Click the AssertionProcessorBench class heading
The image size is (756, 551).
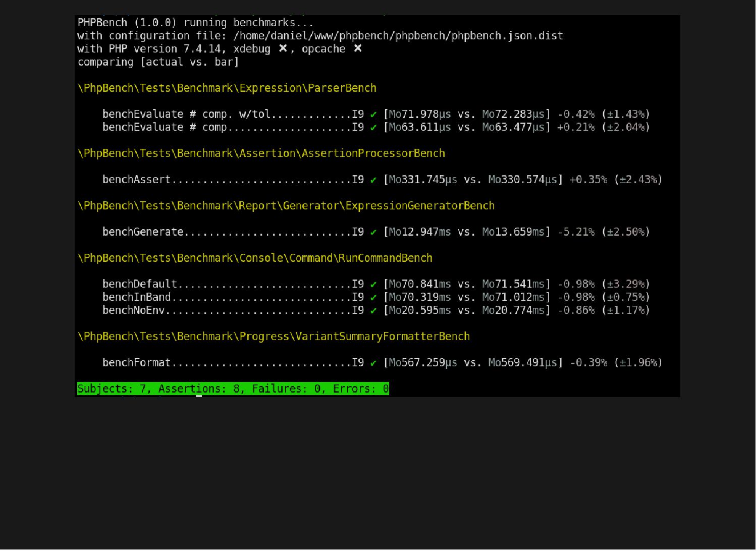[x=261, y=153]
